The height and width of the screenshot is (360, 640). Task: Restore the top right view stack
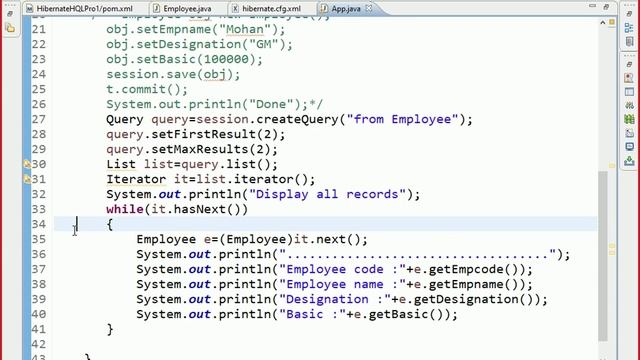(x=629, y=13)
